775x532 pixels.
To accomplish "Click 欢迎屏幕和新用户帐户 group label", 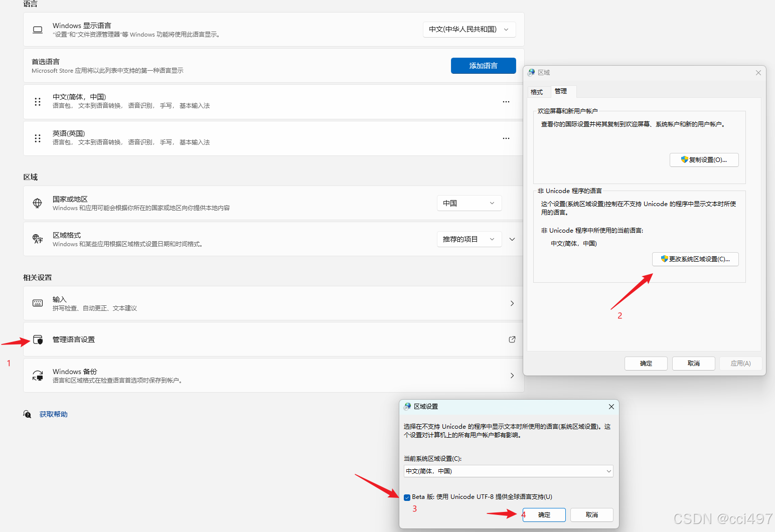I will [x=568, y=111].
